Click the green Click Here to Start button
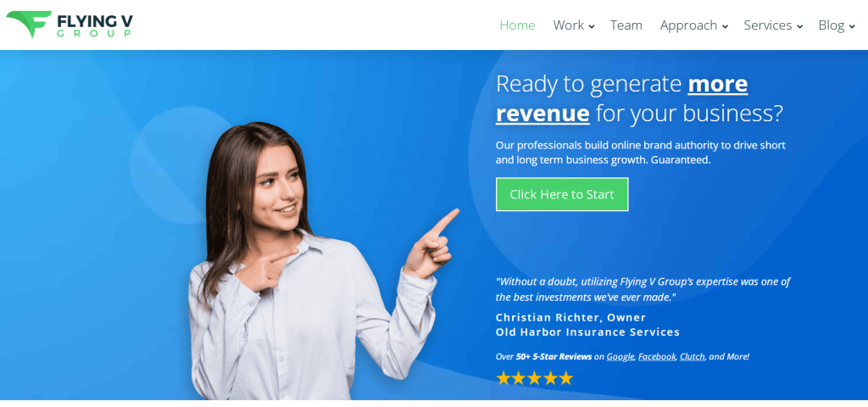Image resolution: width=868 pixels, height=407 pixels. click(562, 194)
